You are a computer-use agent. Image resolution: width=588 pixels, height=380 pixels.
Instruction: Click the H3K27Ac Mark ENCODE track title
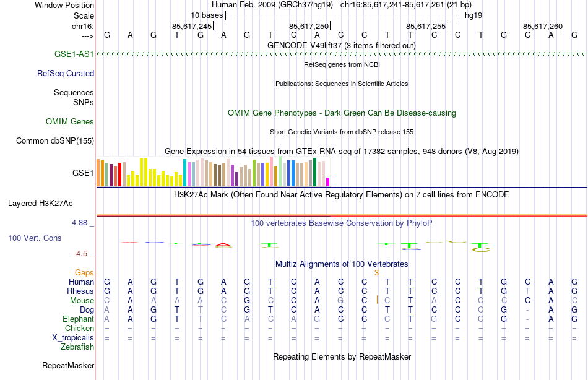coord(342,195)
